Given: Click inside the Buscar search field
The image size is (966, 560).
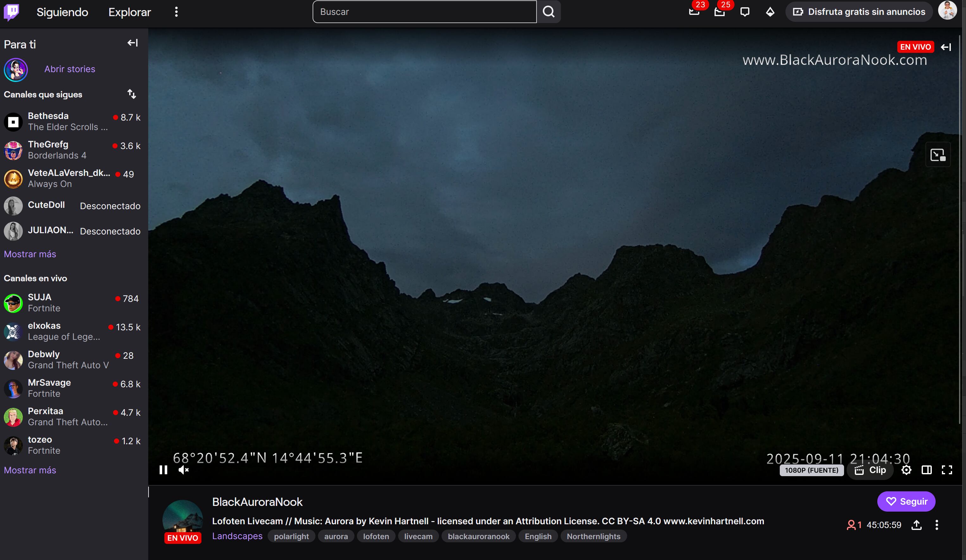Looking at the screenshot, I should click(424, 12).
